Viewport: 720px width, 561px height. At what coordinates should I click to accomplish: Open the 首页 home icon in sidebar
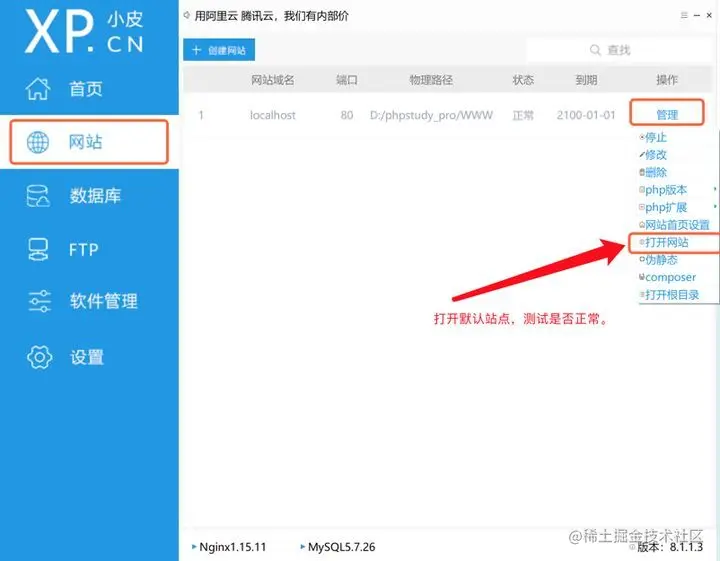(x=38, y=89)
